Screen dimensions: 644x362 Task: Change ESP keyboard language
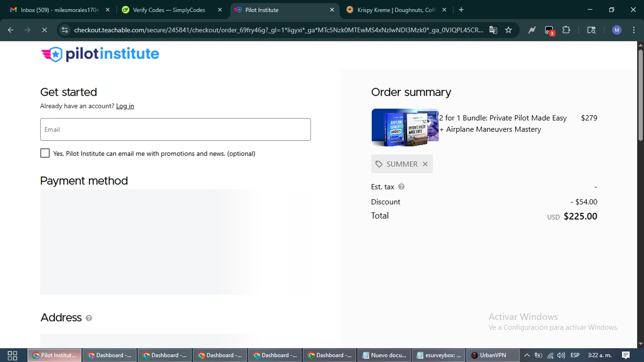point(575,356)
